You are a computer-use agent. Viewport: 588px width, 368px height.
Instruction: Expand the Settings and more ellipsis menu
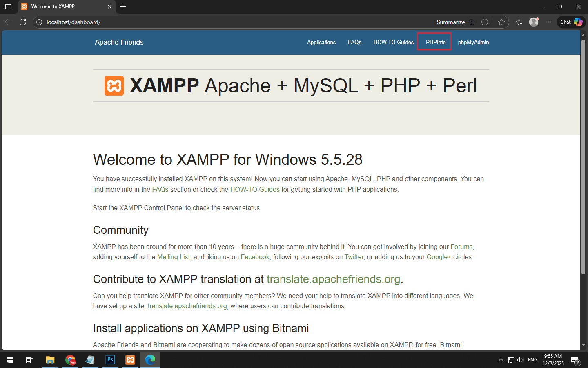tap(548, 22)
